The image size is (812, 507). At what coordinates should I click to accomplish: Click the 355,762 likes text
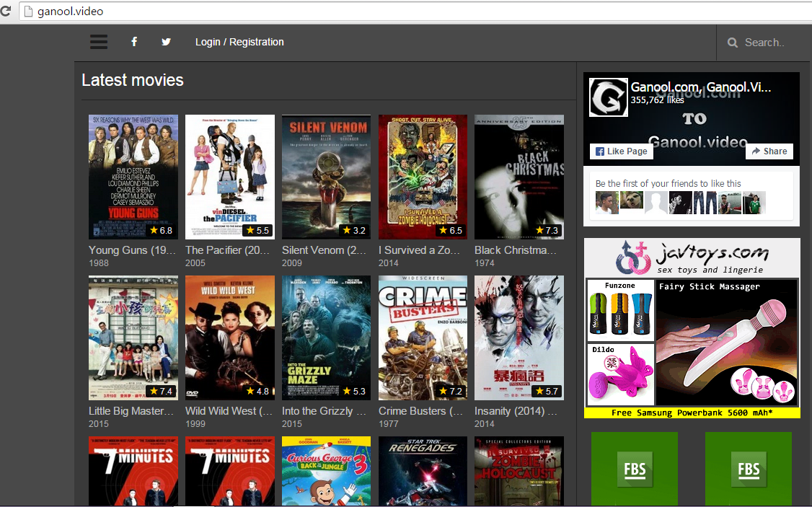657,100
